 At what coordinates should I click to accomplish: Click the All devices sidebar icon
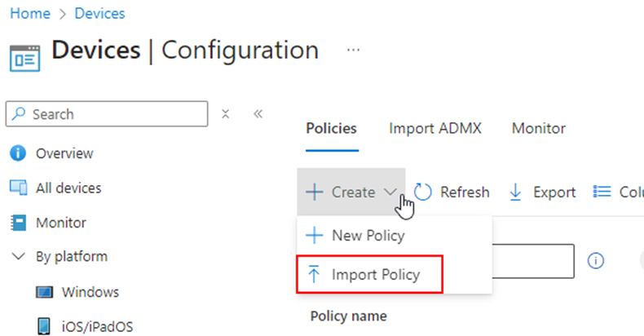pyautogui.click(x=18, y=188)
